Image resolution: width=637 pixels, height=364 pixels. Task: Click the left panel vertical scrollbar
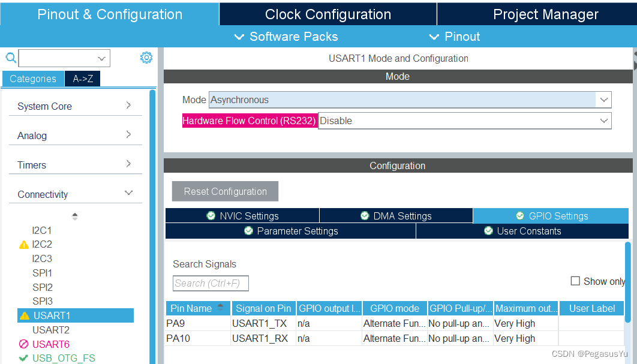click(152, 226)
